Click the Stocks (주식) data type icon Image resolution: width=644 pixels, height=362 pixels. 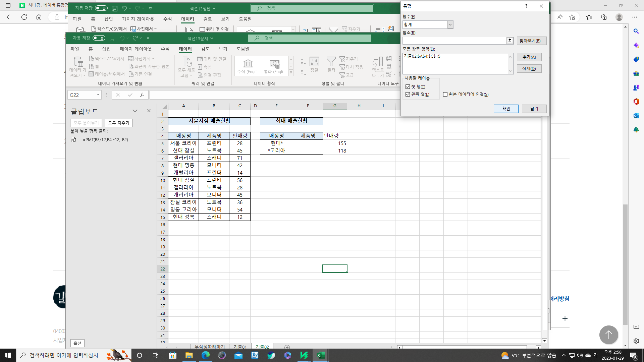248,63
